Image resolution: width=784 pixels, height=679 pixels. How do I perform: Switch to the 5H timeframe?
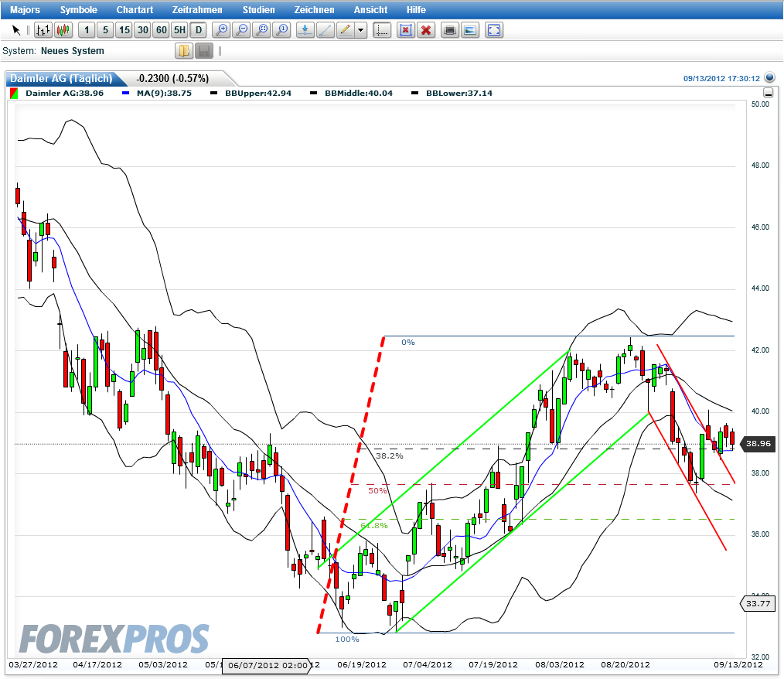click(179, 29)
